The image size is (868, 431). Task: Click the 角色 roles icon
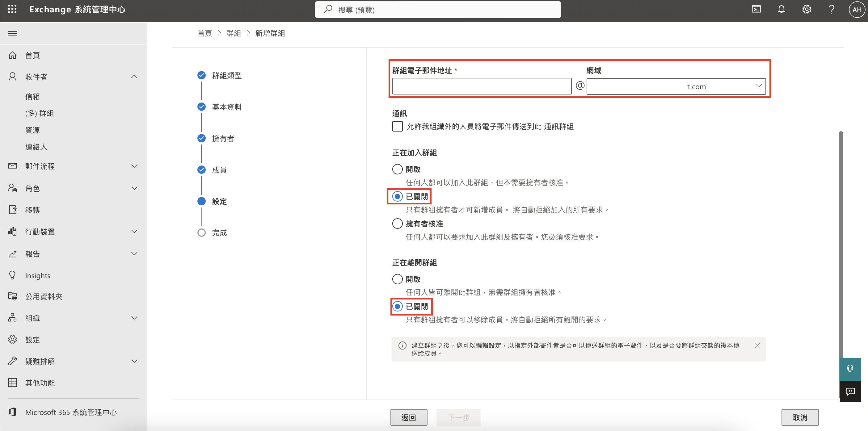pos(12,188)
